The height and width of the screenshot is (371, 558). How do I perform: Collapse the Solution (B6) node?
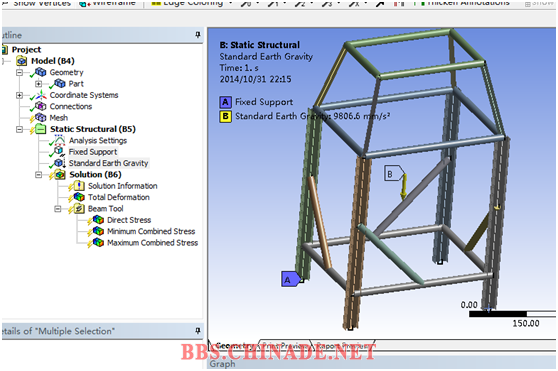[38, 175]
